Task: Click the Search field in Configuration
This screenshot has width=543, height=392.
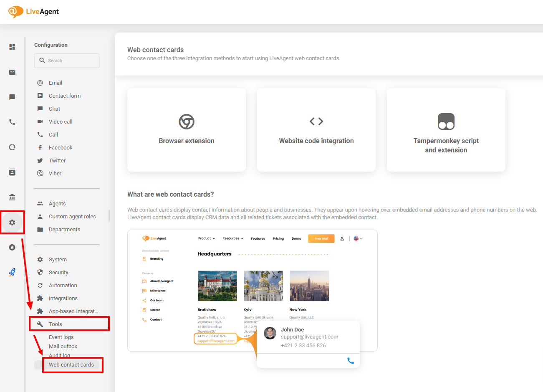Action: pos(66,61)
